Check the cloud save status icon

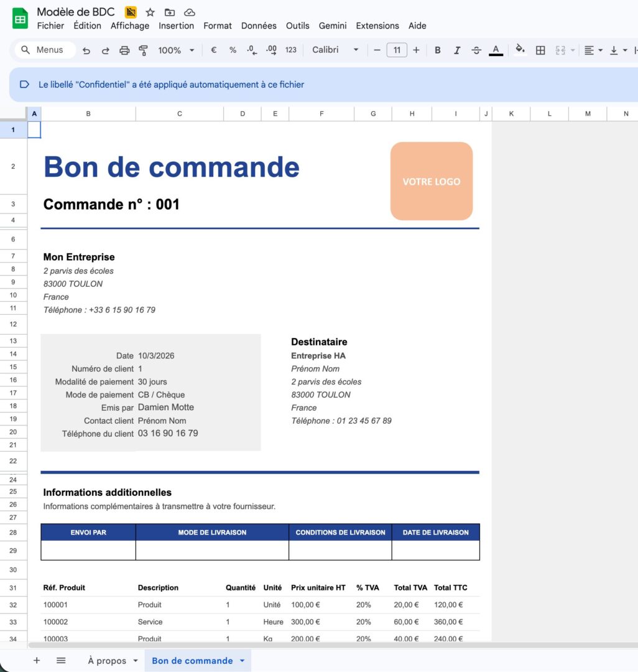click(x=189, y=12)
